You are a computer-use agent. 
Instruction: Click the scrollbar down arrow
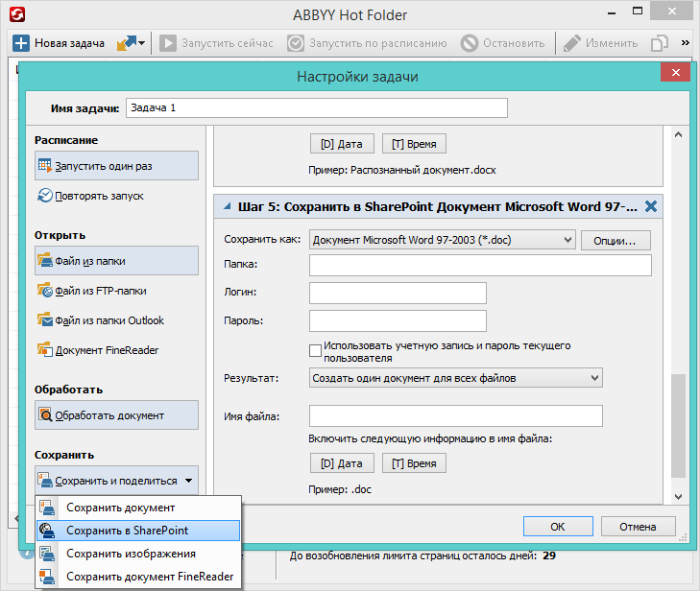pyautogui.click(x=678, y=496)
